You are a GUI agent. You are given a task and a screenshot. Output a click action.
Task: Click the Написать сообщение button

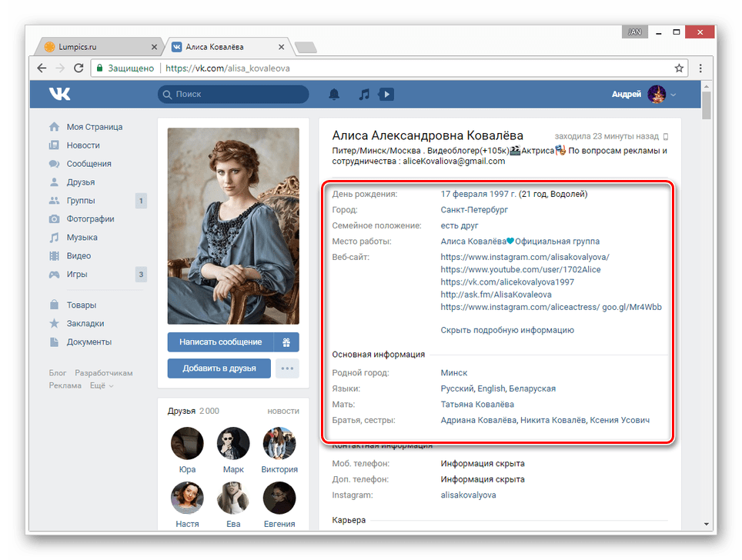tap(220, 342)
